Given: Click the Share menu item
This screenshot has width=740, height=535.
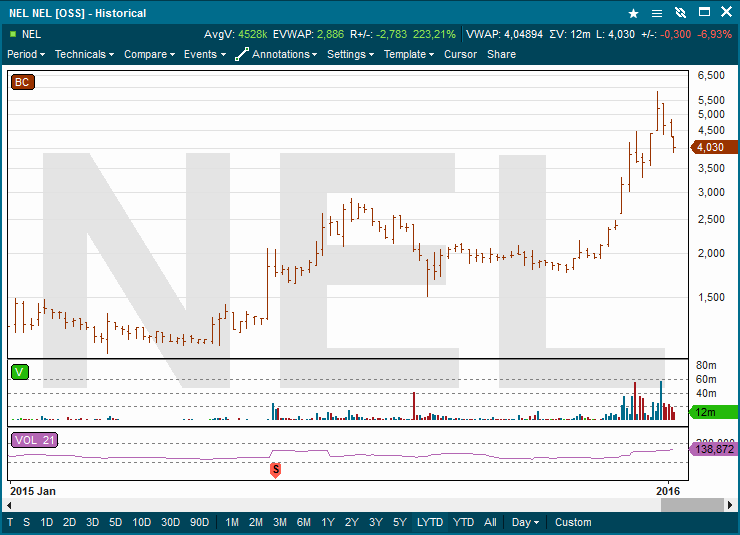Looking at the screenshot, I should [501, 54].
